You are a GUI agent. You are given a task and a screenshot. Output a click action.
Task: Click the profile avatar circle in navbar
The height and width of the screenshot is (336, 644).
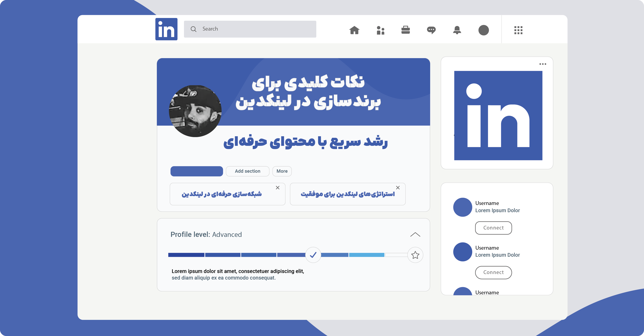[x=484, y=30]
